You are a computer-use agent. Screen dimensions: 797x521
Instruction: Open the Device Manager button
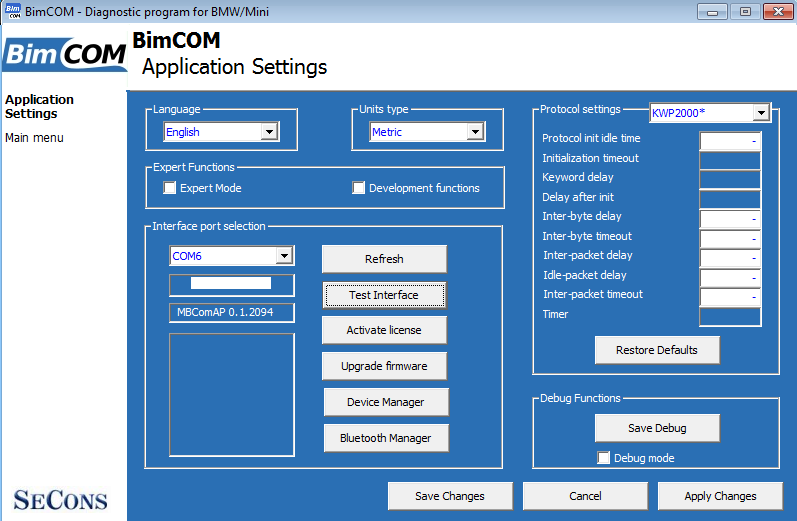click(x=386, y=402)
